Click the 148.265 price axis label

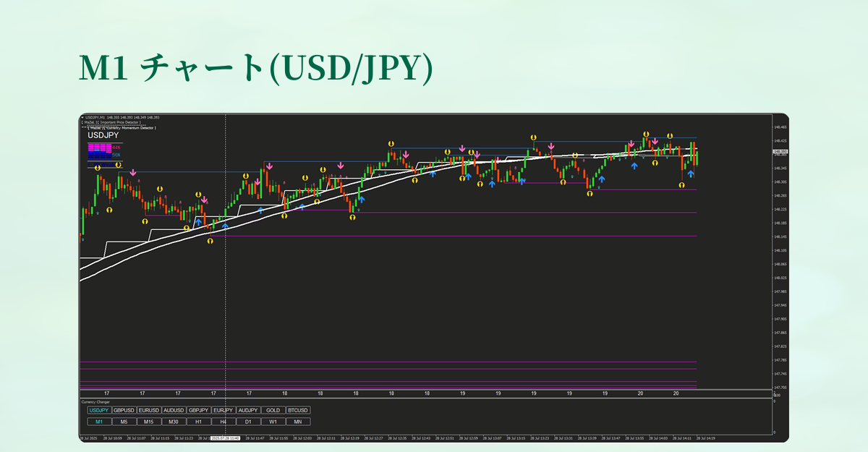(780, 196)
